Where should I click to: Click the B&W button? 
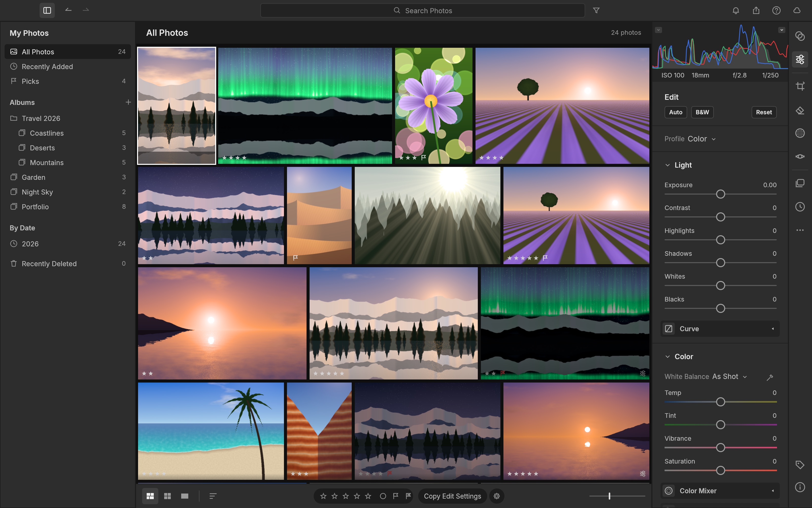pyautogui.click(x=702, y=112)
